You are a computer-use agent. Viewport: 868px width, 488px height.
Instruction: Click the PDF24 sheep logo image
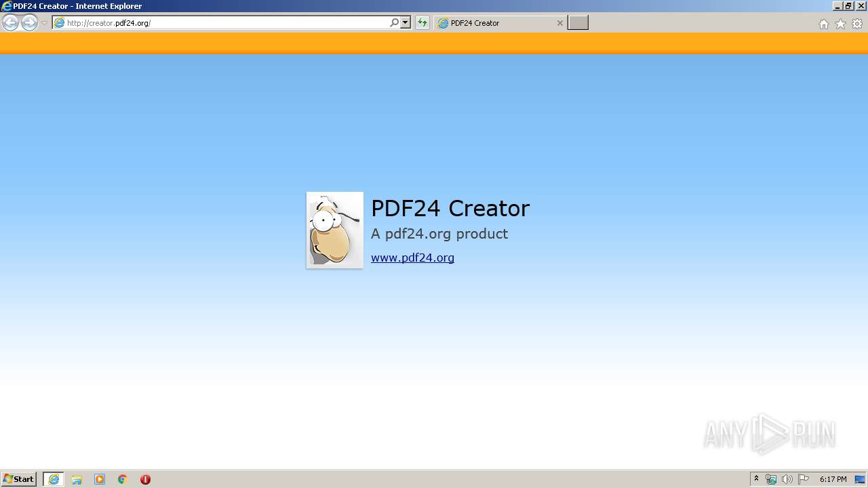pyautogui.click(x=335, y=230)
